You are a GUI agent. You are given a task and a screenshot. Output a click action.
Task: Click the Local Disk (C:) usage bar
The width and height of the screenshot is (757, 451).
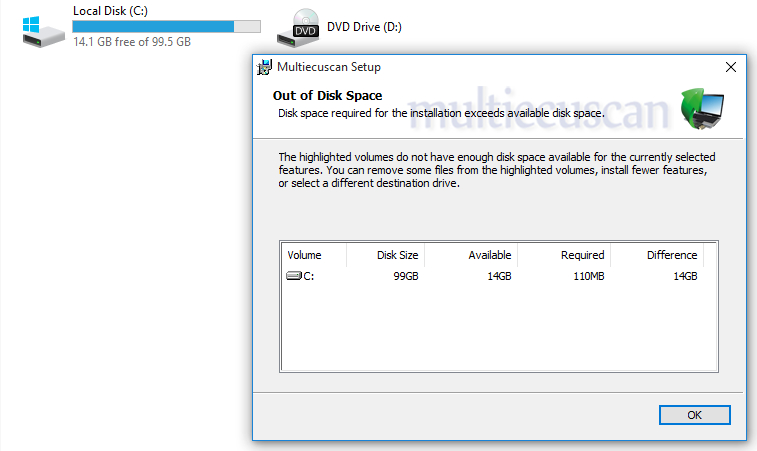point(167,27)
